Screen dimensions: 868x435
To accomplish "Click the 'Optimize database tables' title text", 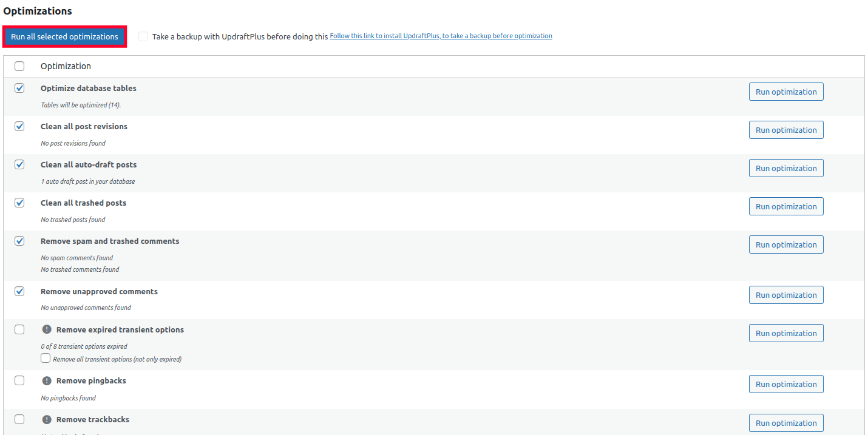I will point(89,88).
